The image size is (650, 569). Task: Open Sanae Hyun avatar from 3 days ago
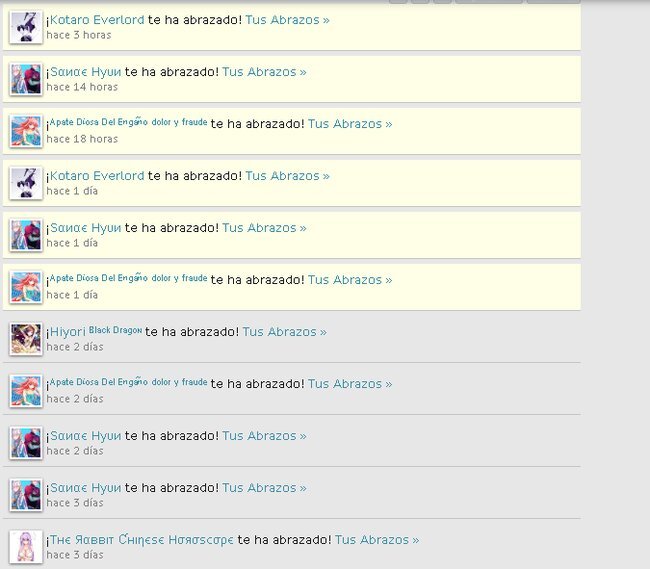[x=26, y=495]
